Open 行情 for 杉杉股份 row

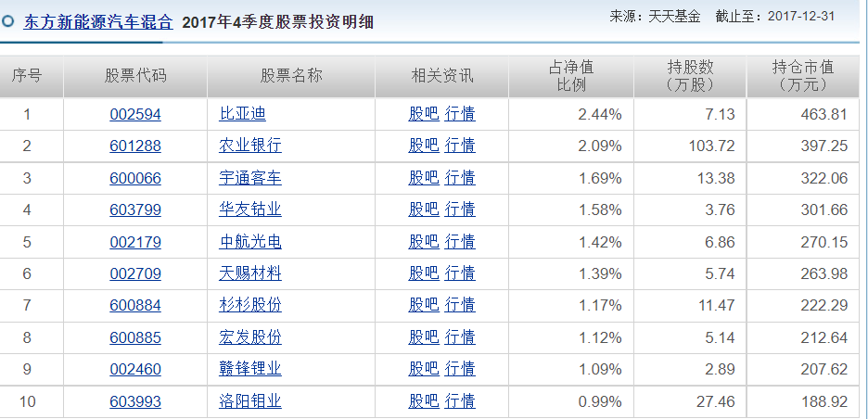[x=460, y=304]
